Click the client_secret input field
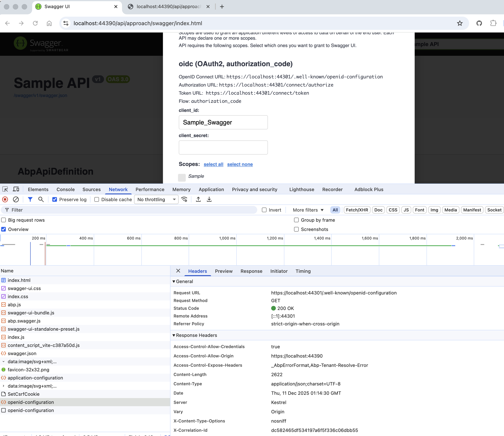 tap(223, 148)
